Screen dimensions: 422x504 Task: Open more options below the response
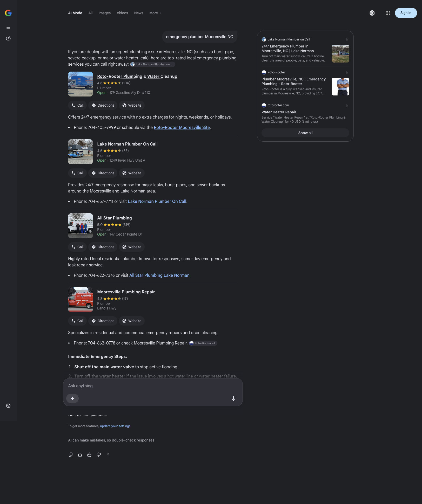tap(108, 455)
